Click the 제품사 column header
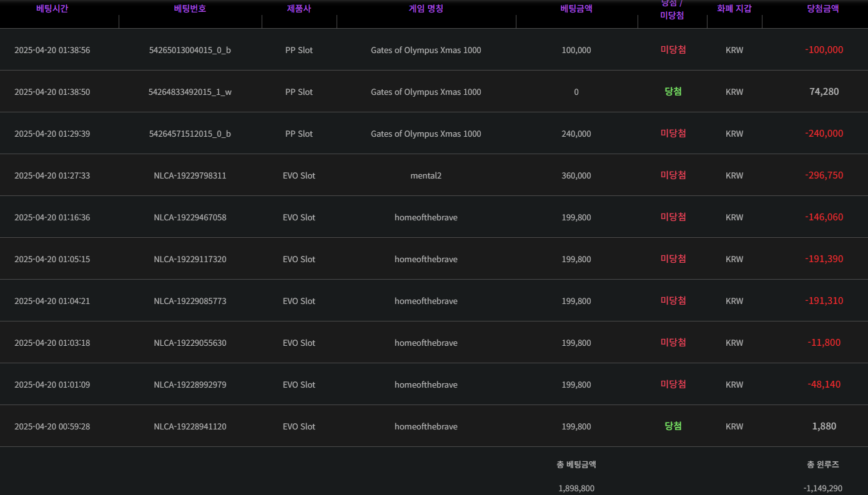868x495 pixels. [298, 9]
